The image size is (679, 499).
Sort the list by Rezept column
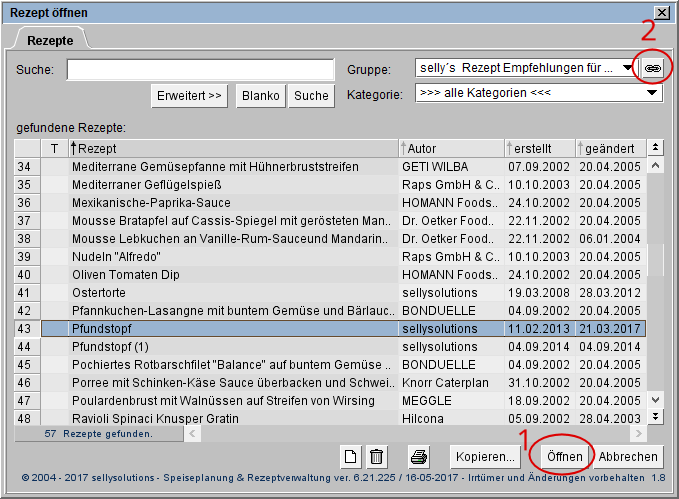(x=234, y=148)
